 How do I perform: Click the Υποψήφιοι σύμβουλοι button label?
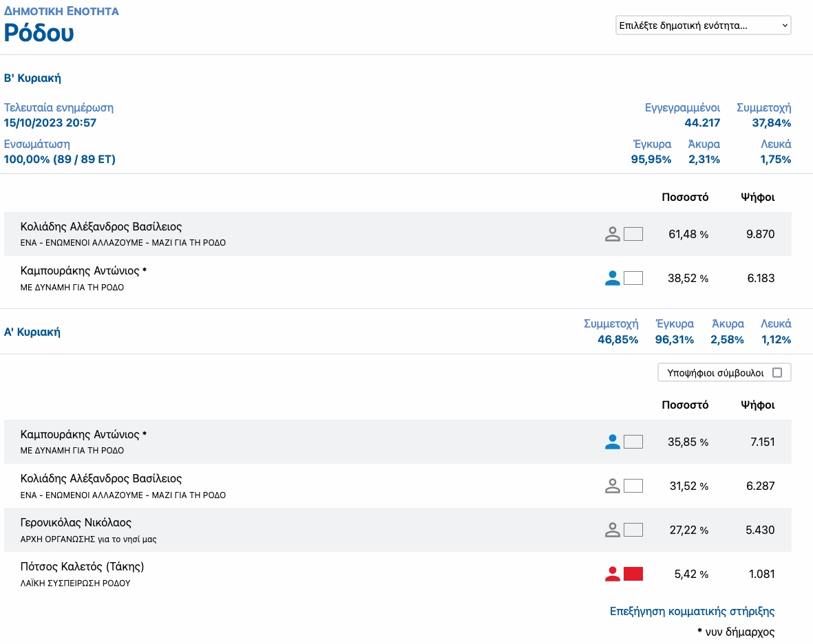tap(715, 373)
